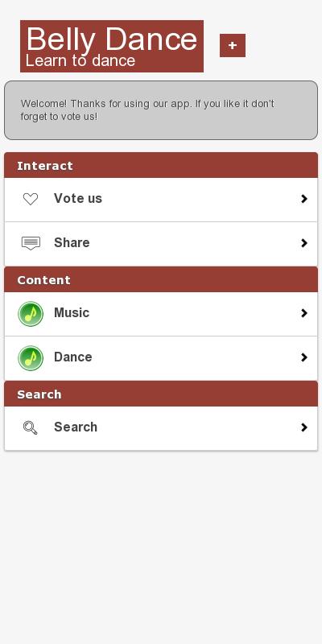Image resolution: width=322 pixels, height=644 pixels.
Task: Open the Dance row chevron arrow
Action: coord(304,357)
